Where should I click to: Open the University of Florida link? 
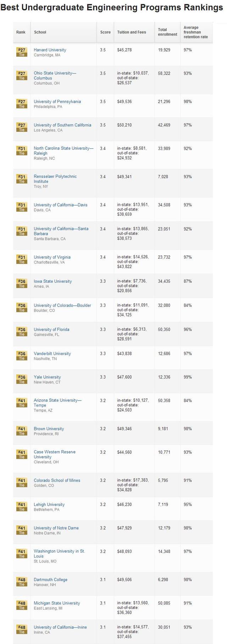pos(51,329)
